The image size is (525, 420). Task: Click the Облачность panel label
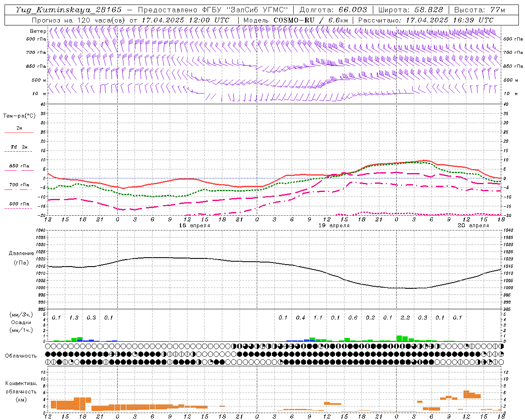[21, 356]
